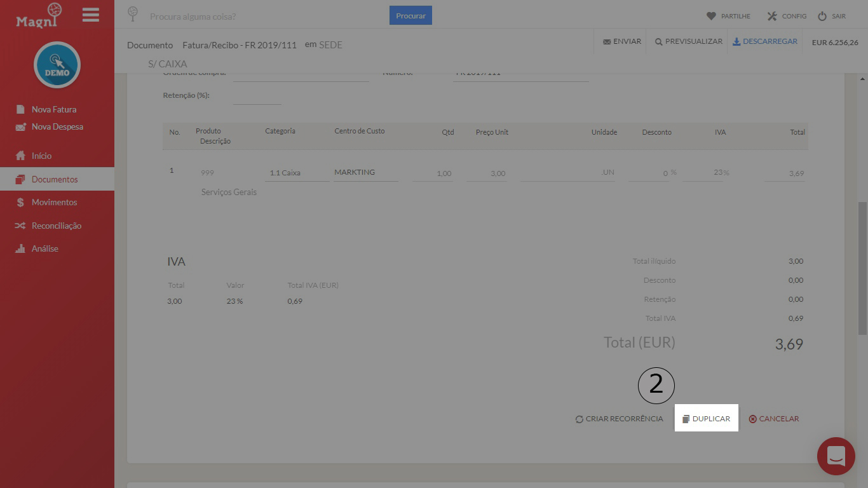Click CRIAR RECORRÊNCIA for this invoice
The width and height of the screenshot is (868, 488).
[x=619, y=419]
